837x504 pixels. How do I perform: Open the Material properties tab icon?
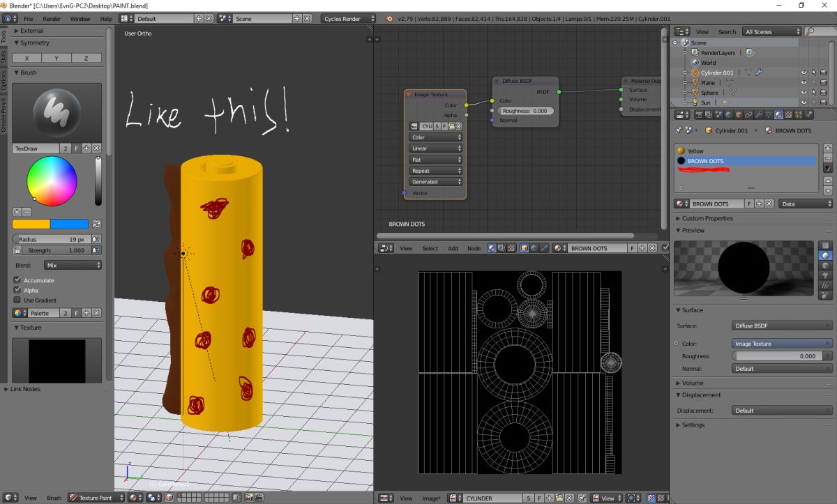point(778,114)
